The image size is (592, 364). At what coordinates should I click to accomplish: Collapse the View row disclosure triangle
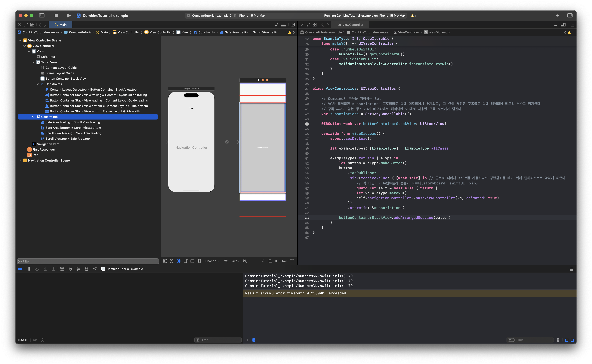[29, 51]
